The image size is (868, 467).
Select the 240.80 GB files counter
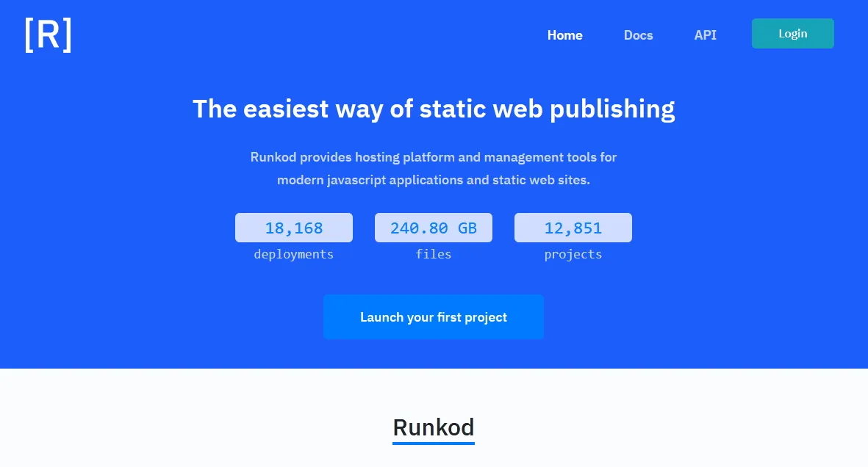(434, 228)
